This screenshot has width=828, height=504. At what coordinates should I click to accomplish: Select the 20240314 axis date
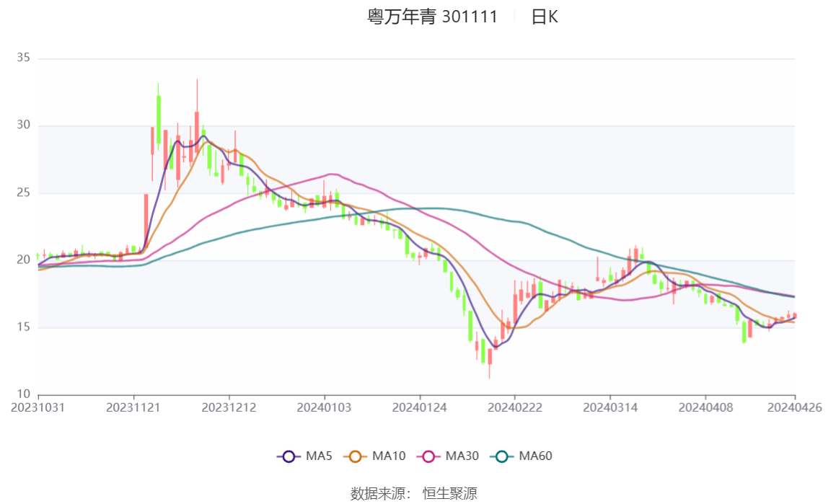point(610,408)
